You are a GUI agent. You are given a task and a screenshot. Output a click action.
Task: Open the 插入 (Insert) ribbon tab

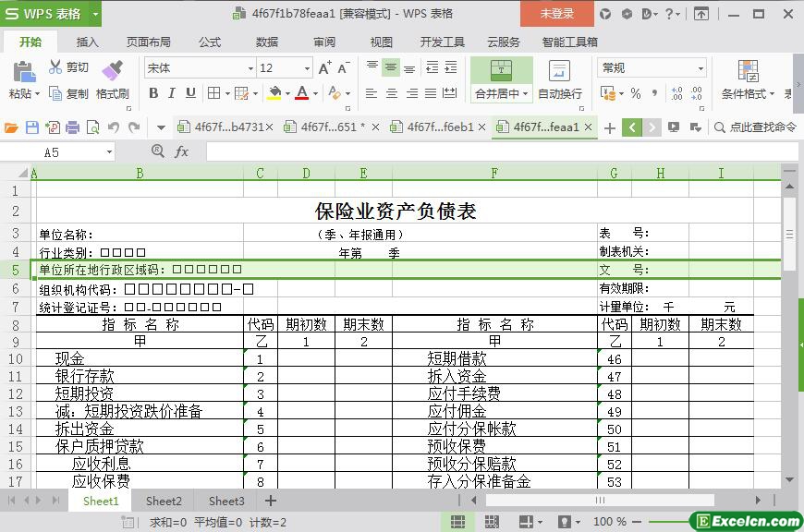click(x=87, y=42)
